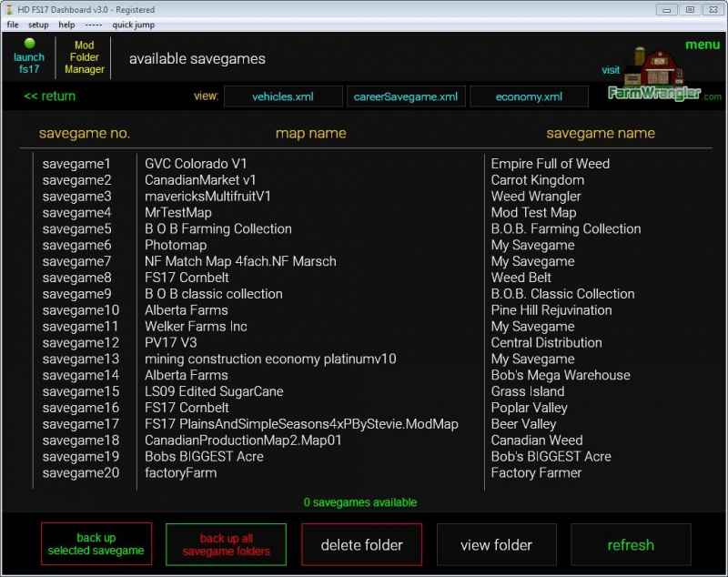Image resolution: width=728 pixels, height=577 pixels.
Task: Click savegame name Weed Wrangler
Action: coord(536,197)
